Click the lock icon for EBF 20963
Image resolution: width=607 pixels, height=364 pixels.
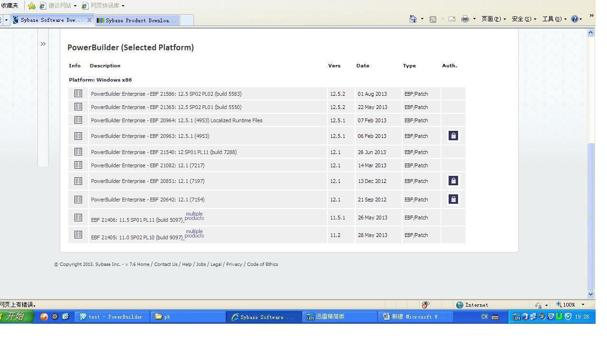453,136
